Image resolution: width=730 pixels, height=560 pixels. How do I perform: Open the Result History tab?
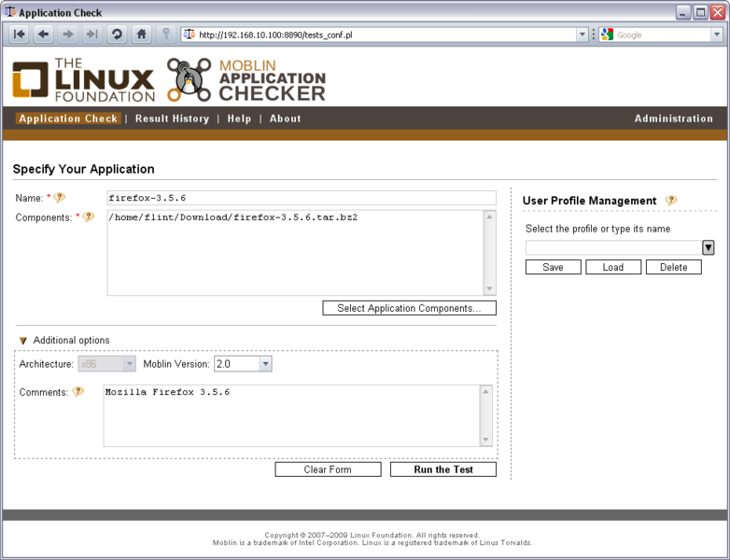[173, 119]
